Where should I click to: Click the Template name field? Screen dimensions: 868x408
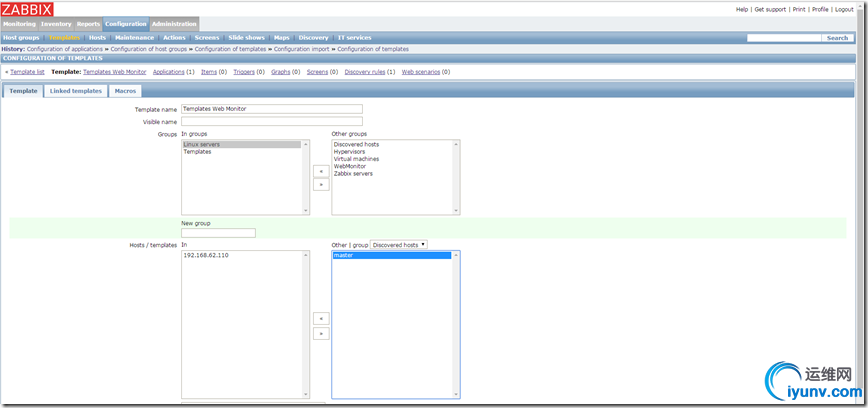(272, 109)
